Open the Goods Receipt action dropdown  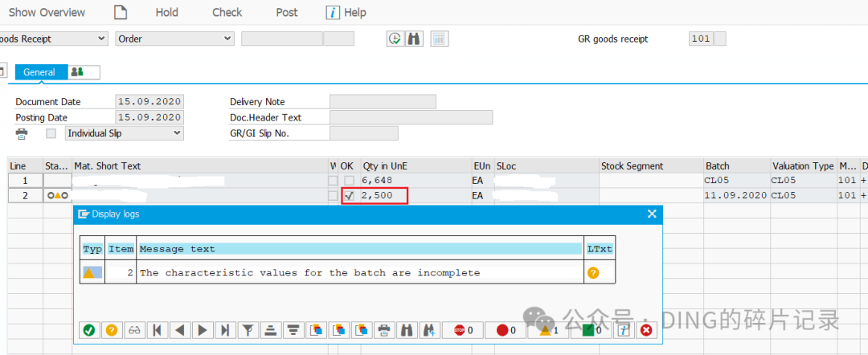pyautogui.click(x=53, y=39)
